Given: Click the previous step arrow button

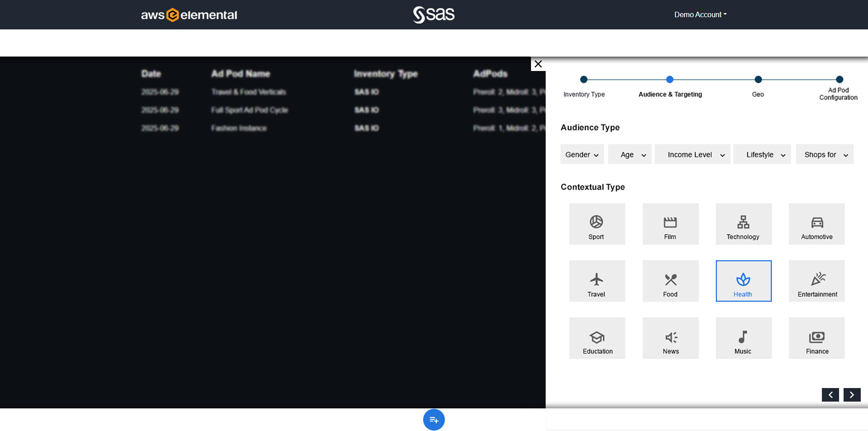Looking at the screenshot, I should point(830,395).
